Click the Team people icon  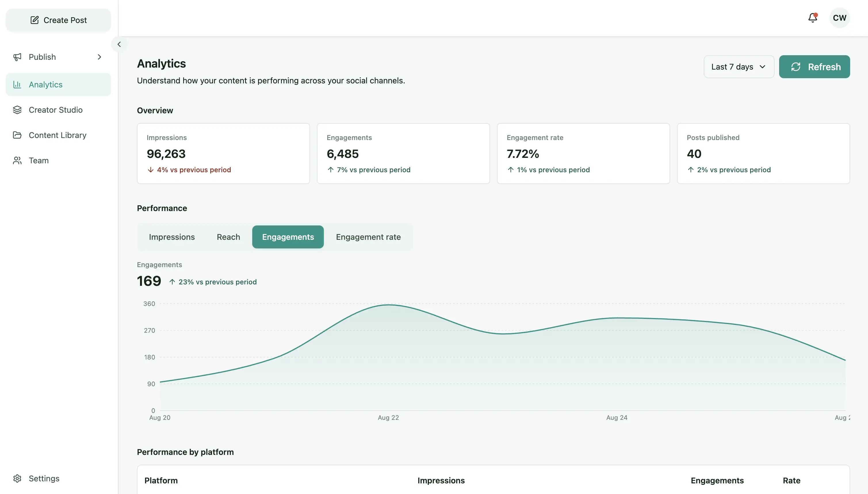[x=17, y=160]
